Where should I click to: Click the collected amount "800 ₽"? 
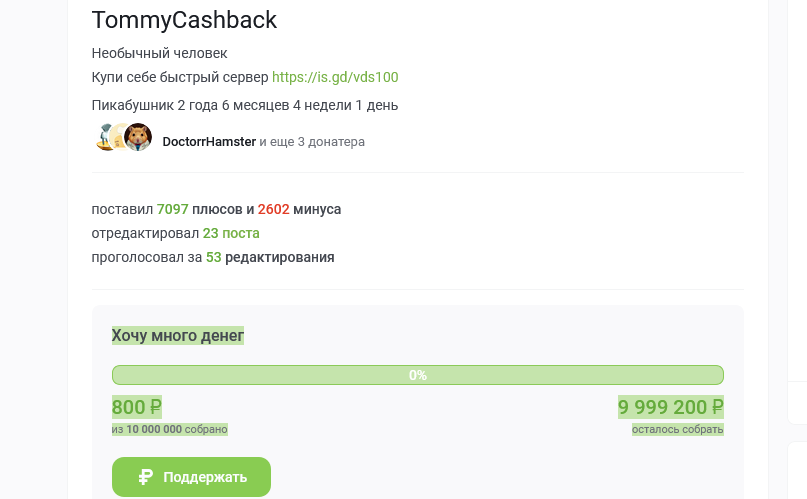tap(136, 407)
